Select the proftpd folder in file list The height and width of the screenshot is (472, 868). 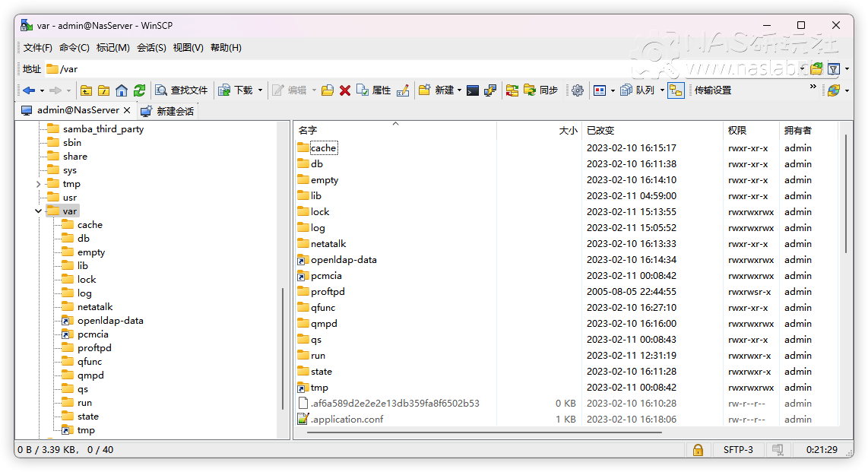[x=328, y=292]
